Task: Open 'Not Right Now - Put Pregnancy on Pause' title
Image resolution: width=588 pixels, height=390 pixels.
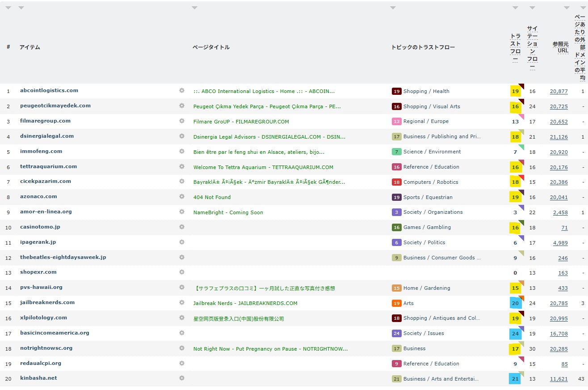Action: tap(271, 349)
